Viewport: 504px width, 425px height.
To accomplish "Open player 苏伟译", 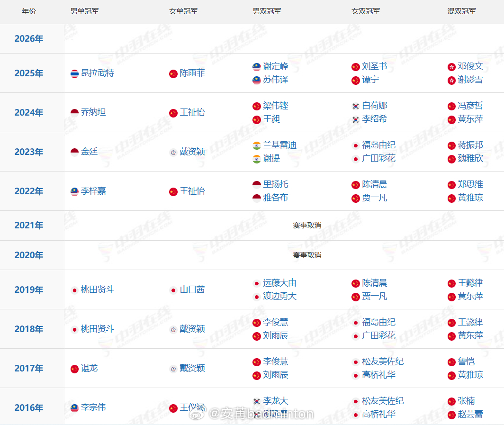I will 276,80.
